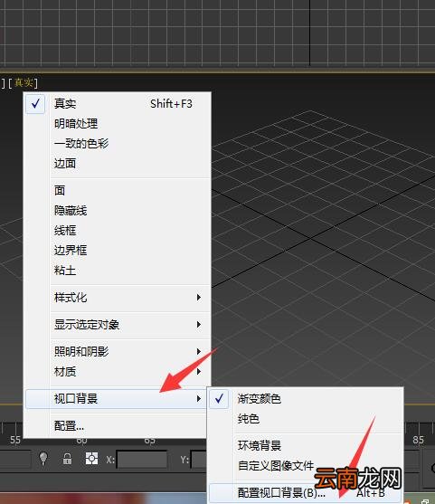Select 线框 wireframe mode
Viewport: 435px width, 504px height.
point(118,231)
